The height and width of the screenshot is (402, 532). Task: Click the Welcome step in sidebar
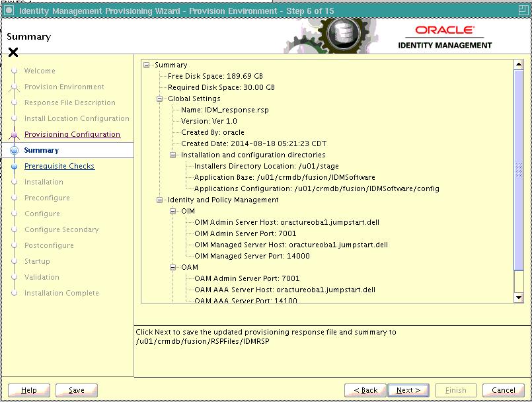pos(40,71)
